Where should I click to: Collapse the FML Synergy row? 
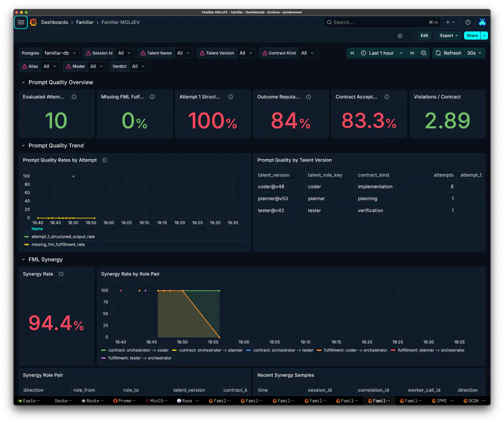pyautogui.click(x=24, y=259)
